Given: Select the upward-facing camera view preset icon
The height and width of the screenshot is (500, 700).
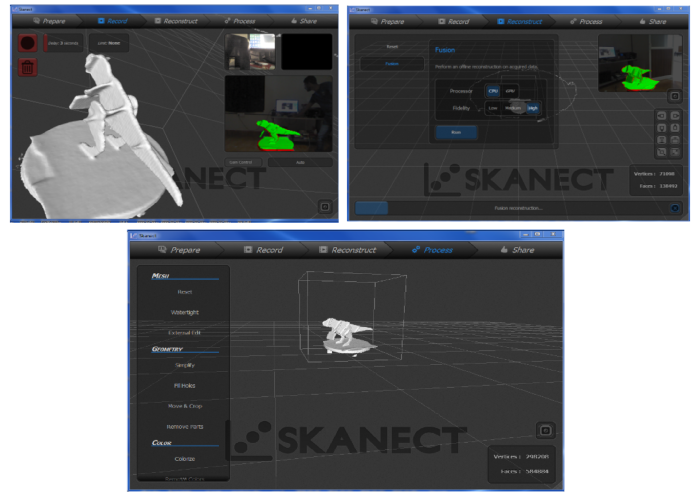Looking at the screenshot, I should click(675, 128).
